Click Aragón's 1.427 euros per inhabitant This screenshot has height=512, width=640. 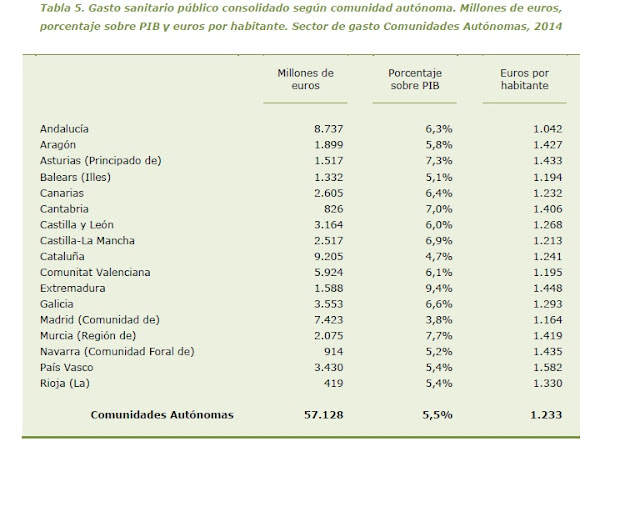548,145
